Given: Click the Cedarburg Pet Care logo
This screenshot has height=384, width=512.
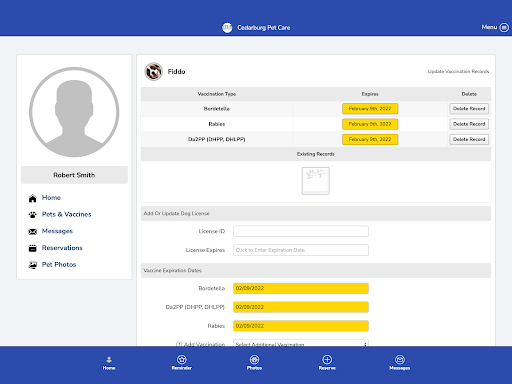Looking at the screenshot, I should pos(227,28).
